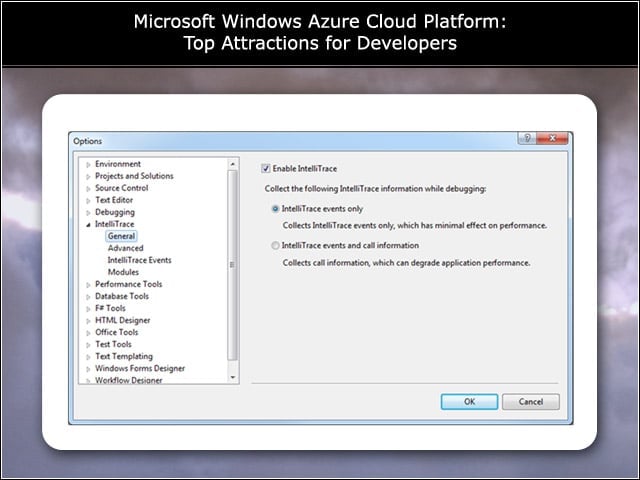Uncheck the Enable IntelliTrace checkbox
640x480 pixels.
266,169
